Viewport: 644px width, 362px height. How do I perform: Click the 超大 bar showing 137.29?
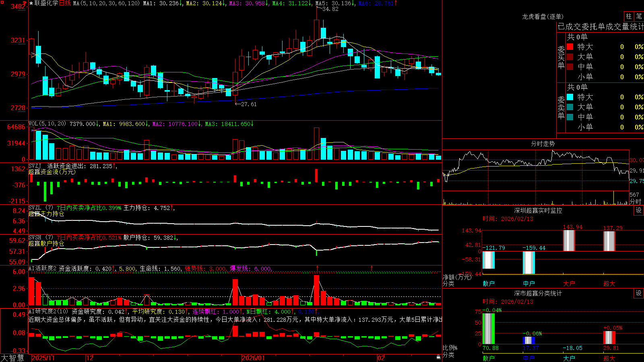(609, 241)
